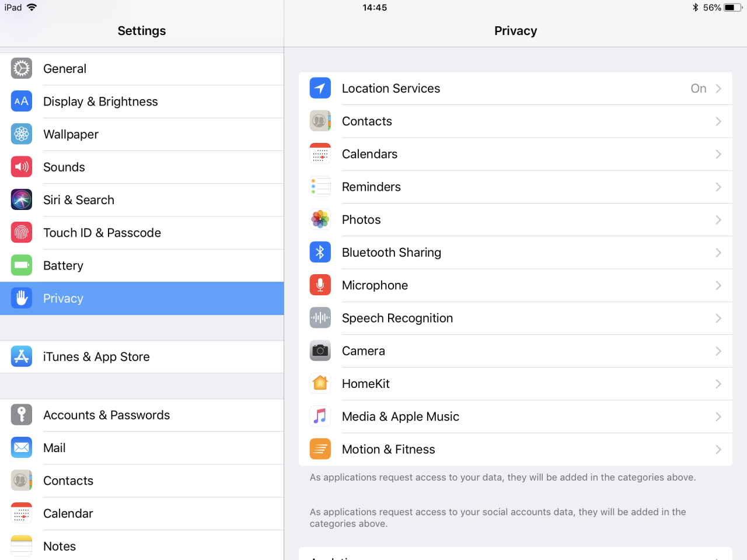747x560 pixels.
Task: Tap the Touch ID fingerprint icon
Action: point(22,233)
